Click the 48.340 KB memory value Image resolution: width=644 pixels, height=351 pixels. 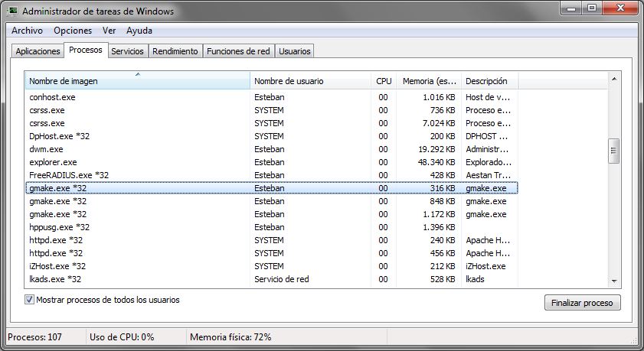pyautogui.click(x=436, y=162)
